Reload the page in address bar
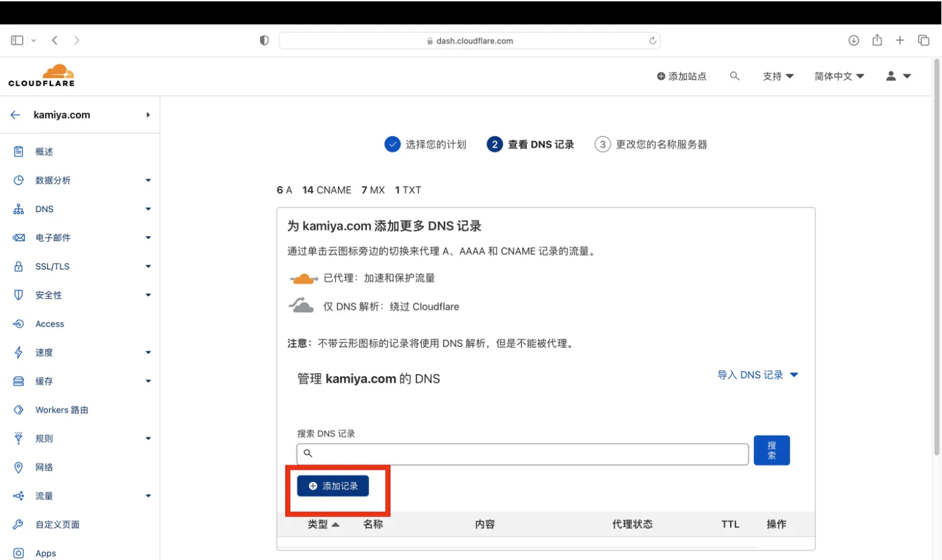The height and width of the screenshot is (560, 942). 652,41
